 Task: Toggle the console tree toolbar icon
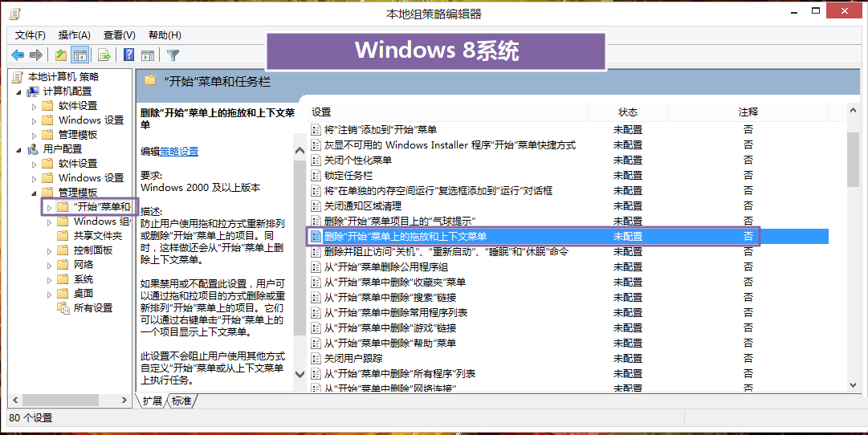(80, 55)
